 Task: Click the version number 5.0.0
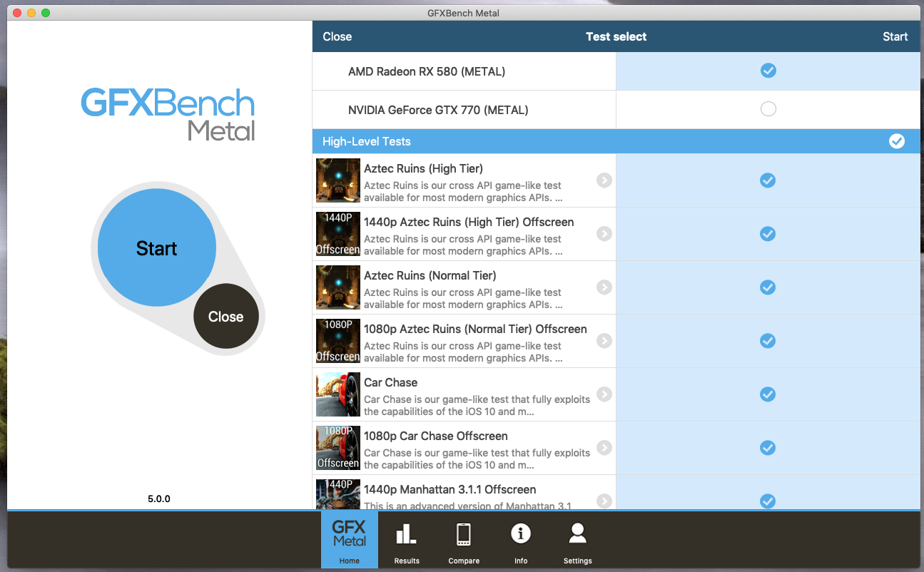click(x=159, y=499)
